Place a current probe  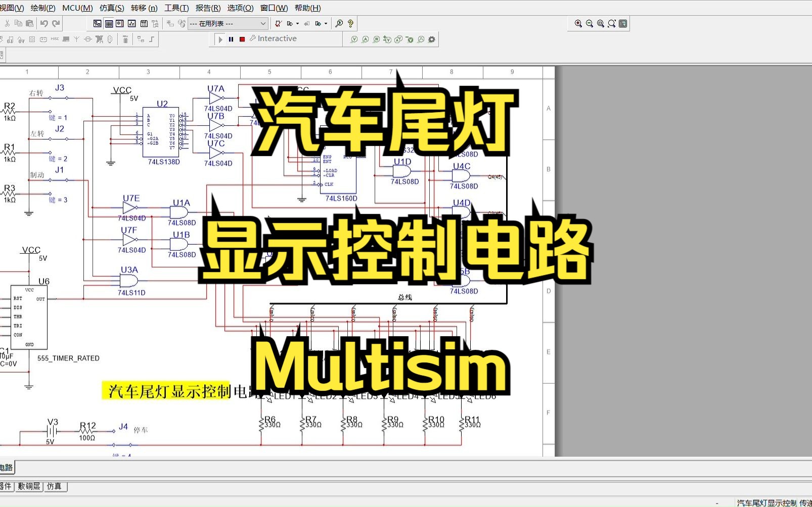[x=365, y=39]
